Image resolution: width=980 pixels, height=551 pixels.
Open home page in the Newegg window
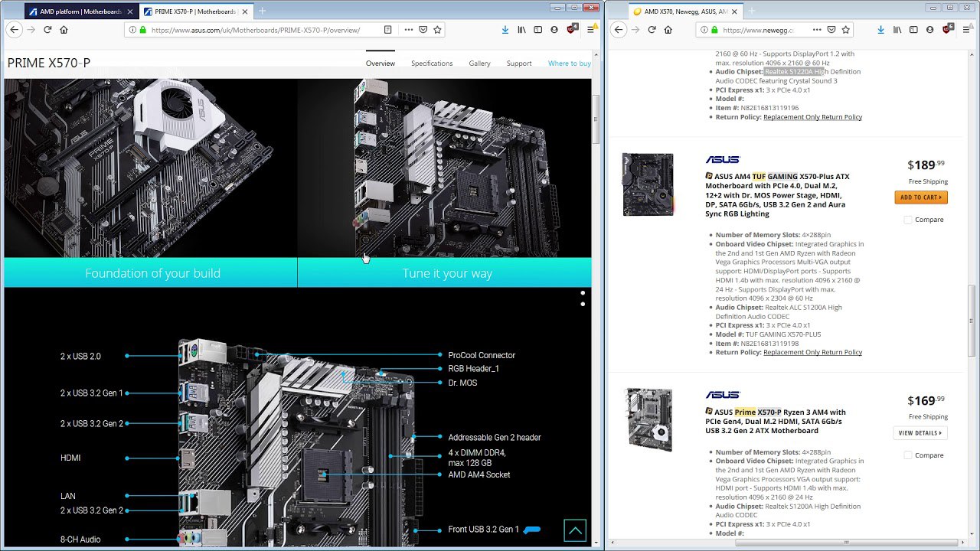tap(668, 29)
